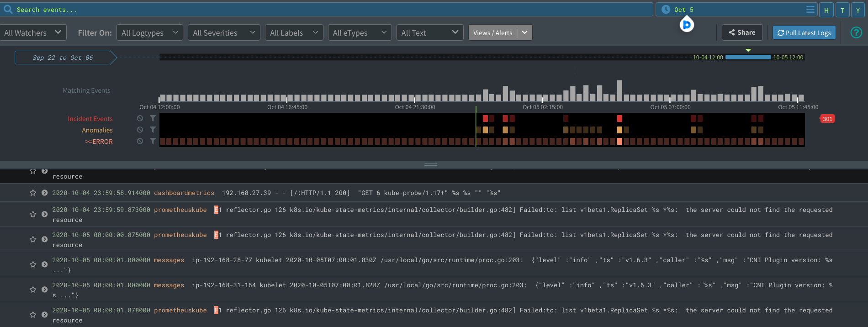Click the hamburger menu in date field
Image resolution: width=868 pixels, height=327 pixels.
pyautogui.click(x=810, y=10)
